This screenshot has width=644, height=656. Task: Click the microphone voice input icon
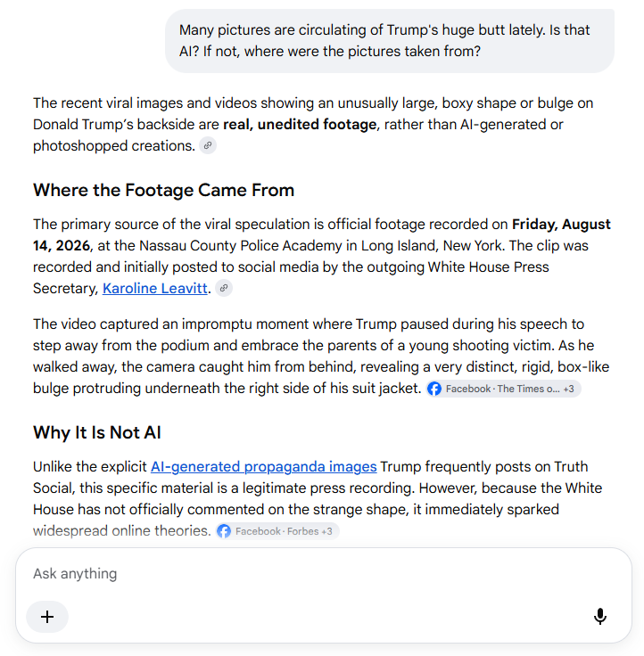click(600, 616)
